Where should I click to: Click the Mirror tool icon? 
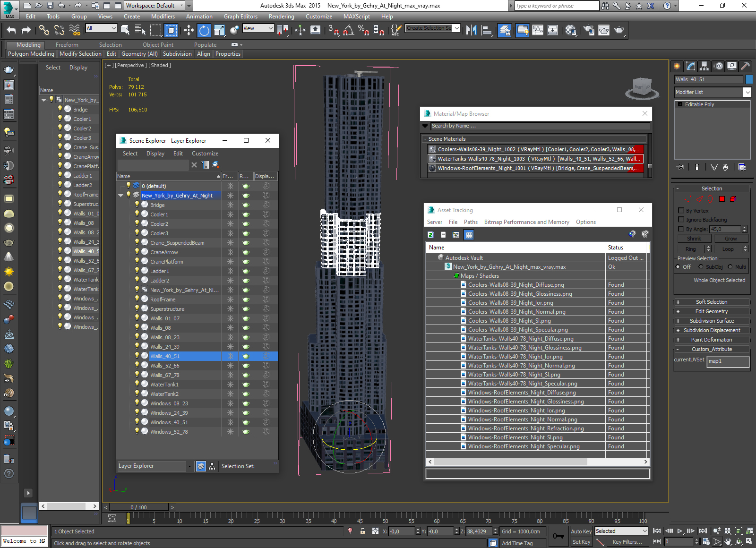471,30
